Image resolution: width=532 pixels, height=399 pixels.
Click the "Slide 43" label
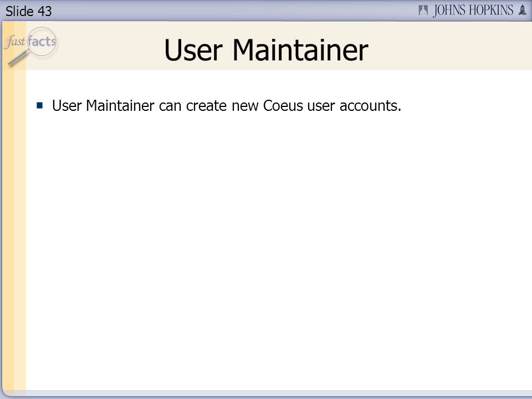[x=28, y=11]
